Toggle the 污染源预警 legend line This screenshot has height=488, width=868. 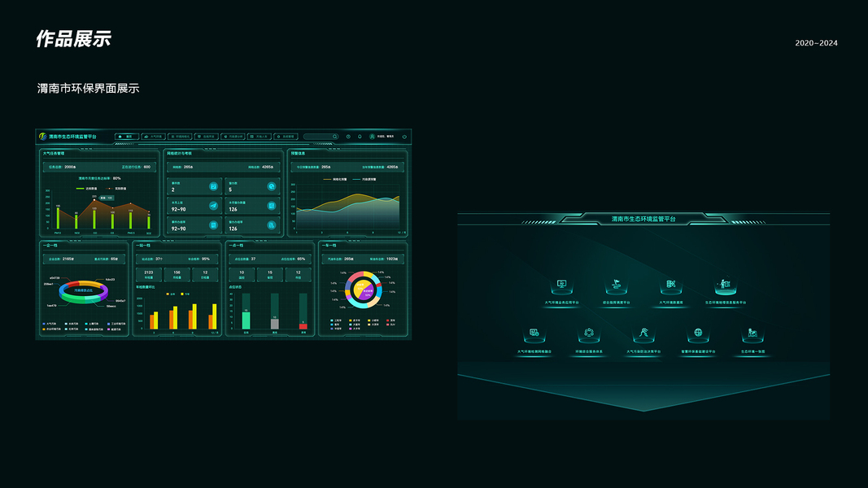tap(364, 179)
